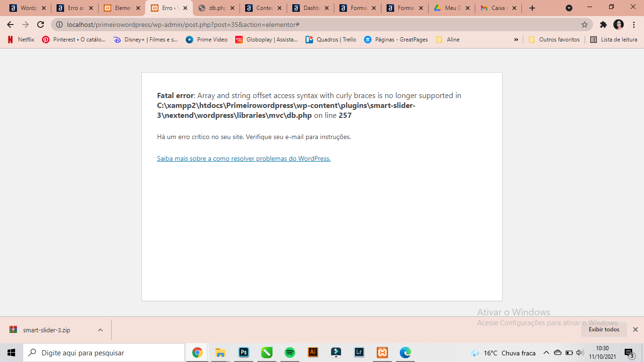Open the Aline bookmarks folder
Screen dimensions: 644x362
pos(448,40)
